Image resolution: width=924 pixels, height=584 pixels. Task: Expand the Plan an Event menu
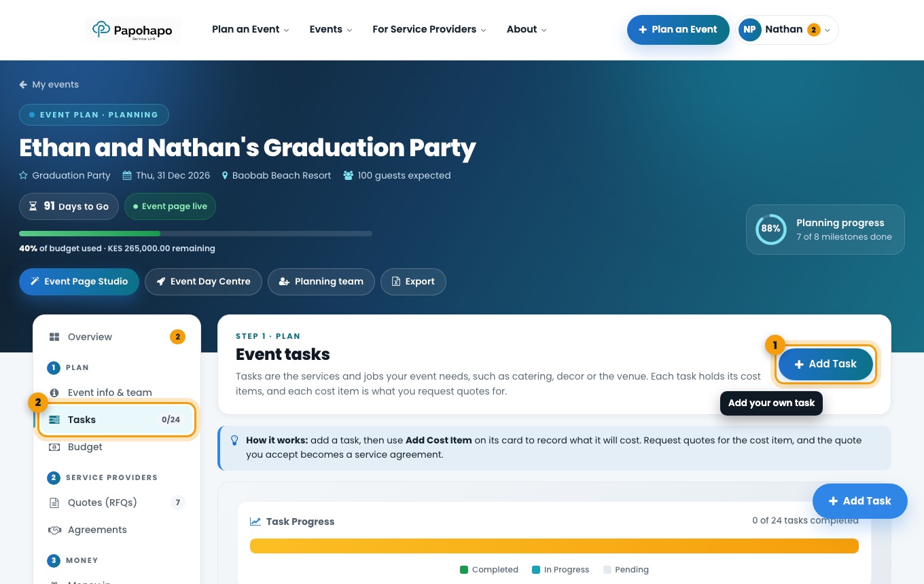251,29
